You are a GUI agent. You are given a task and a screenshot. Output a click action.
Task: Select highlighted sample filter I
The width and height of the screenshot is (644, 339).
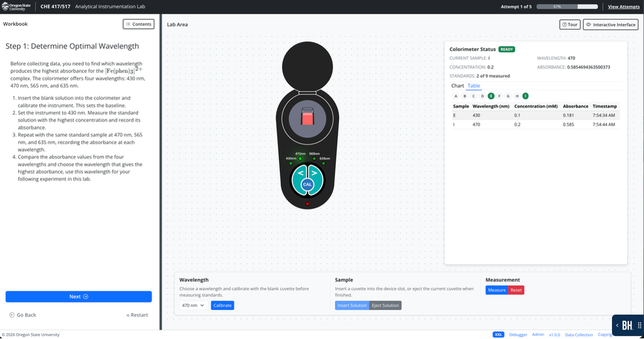[x=525, y=96]
